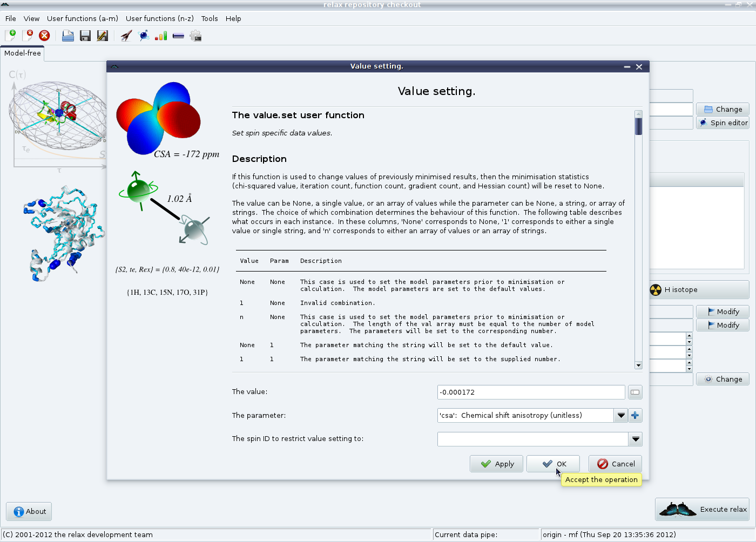Click the new analysis toolbar icon
The height and width of the screenshot is (542, 756).
tap(10, 36)
